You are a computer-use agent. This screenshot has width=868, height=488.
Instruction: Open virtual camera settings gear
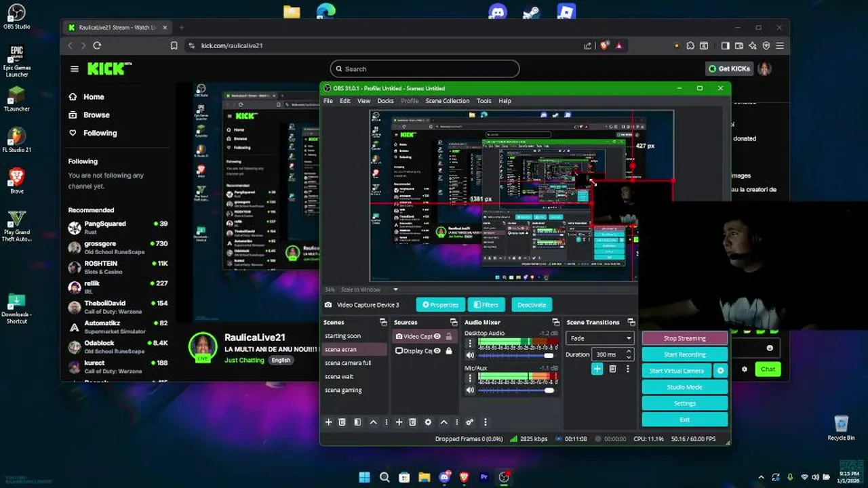tap(721, 371)
